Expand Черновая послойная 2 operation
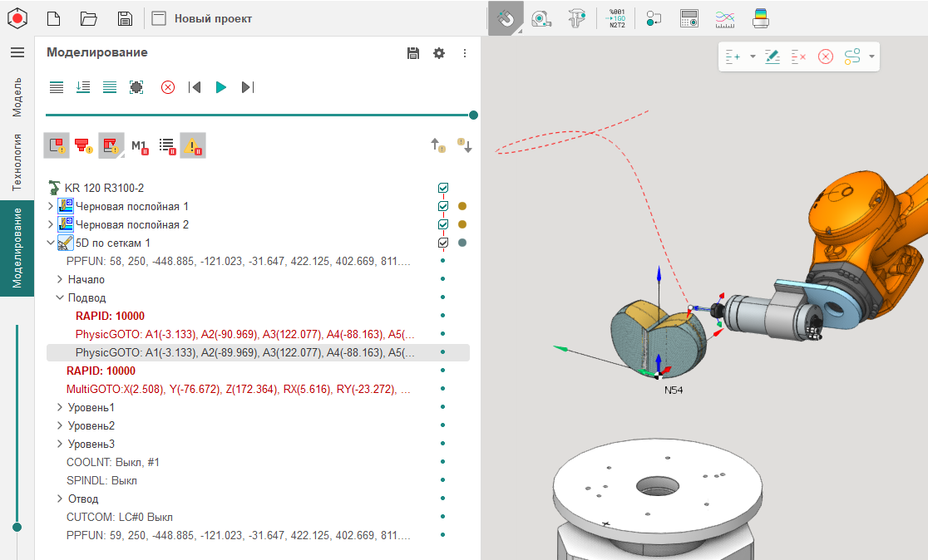Image resolution: width=928 pixels, height=560 pixels. (50, 224)
